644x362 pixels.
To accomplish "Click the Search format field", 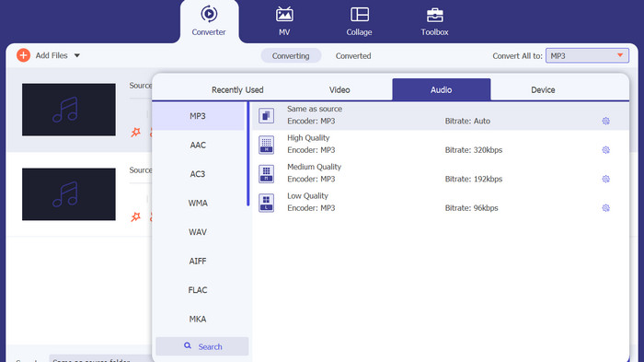I will click(x=202, y=346).
